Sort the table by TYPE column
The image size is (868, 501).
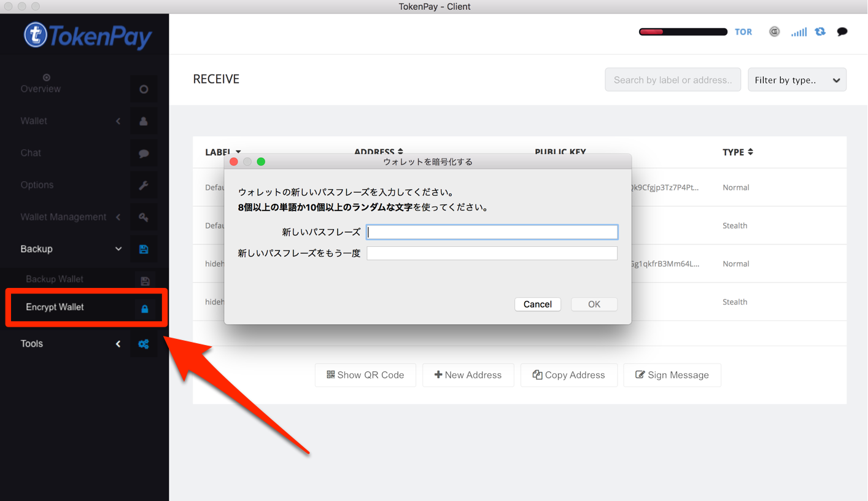(x=737, y=152)
